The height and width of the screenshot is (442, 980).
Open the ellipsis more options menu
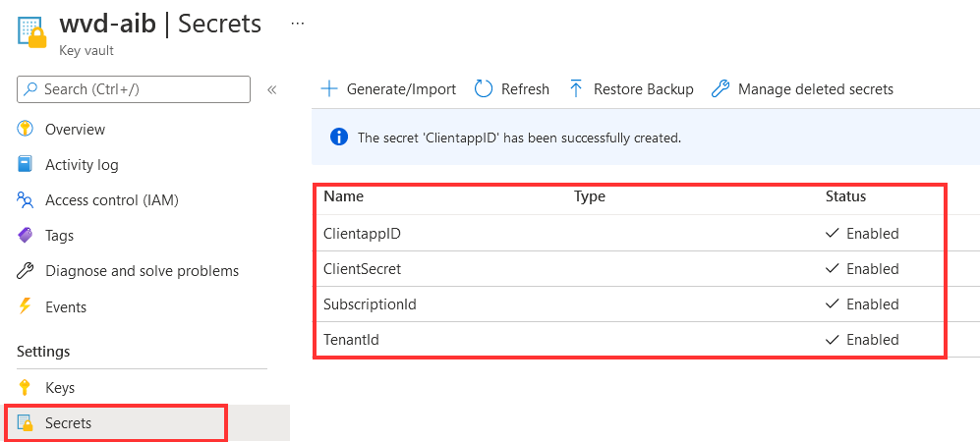298,23
